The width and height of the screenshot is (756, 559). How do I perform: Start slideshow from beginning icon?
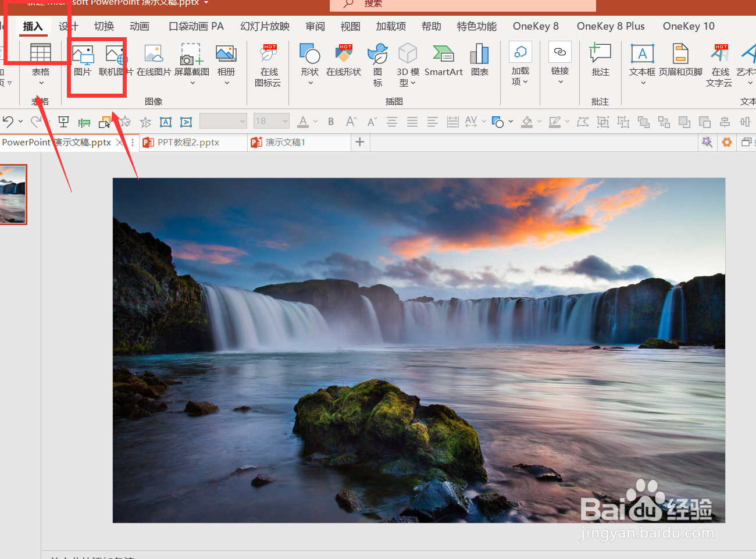pos(64,122)
